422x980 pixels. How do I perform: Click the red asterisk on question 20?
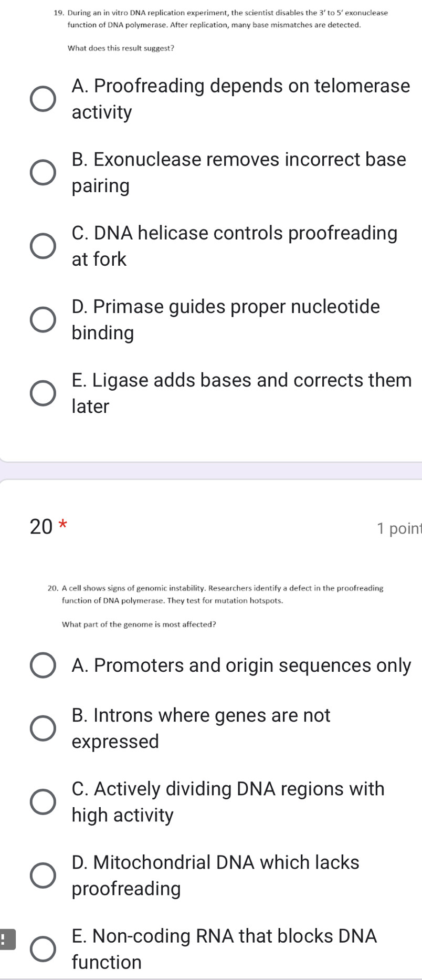click(x=62, y=523)
